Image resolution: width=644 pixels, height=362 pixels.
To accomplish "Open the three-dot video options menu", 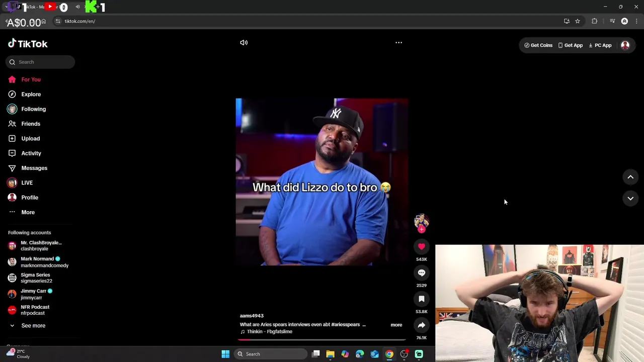I will coord(398,43).
